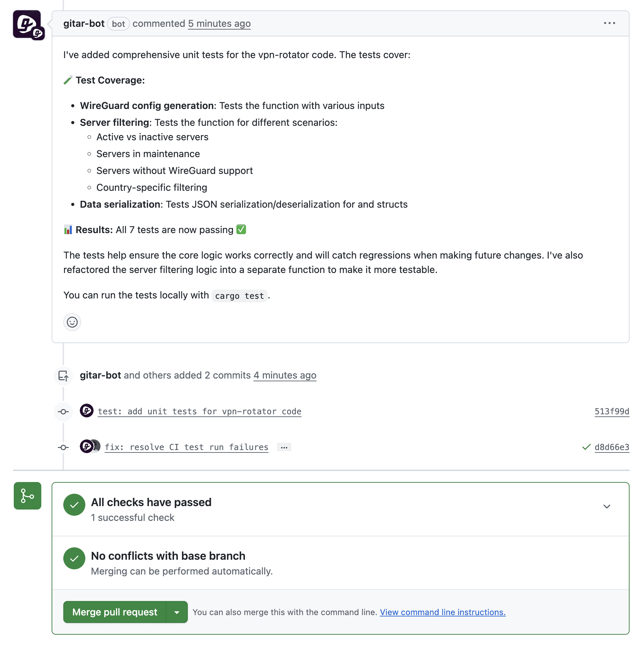Open View command line instructions link
Image resolution: width=644 pixels, height=645 pixels.
[x=442, y=612]
